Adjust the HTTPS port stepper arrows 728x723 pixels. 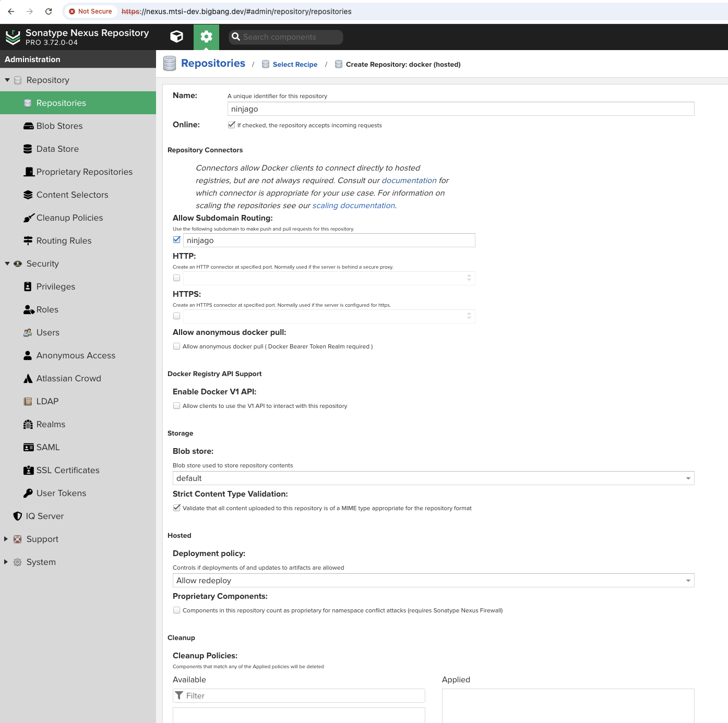point(469,316)
